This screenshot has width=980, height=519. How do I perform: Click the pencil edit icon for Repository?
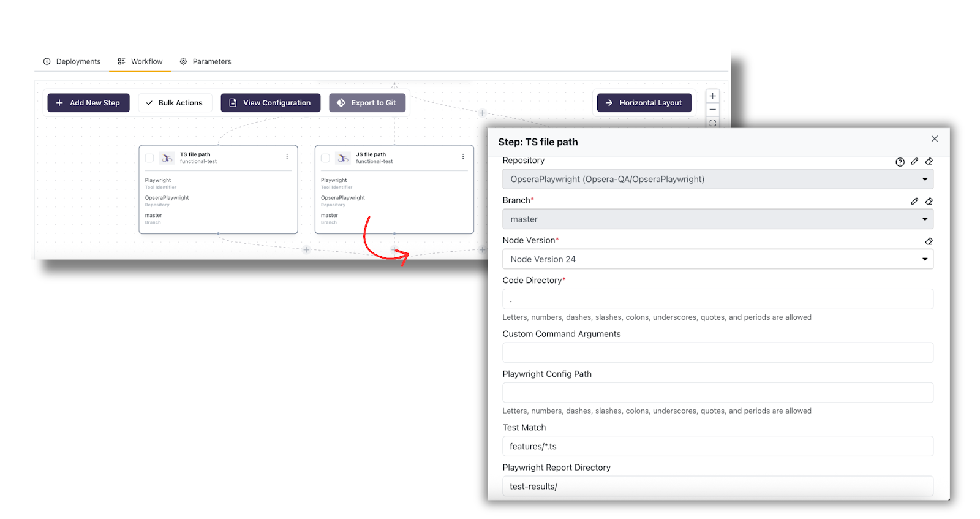[914, 161]
